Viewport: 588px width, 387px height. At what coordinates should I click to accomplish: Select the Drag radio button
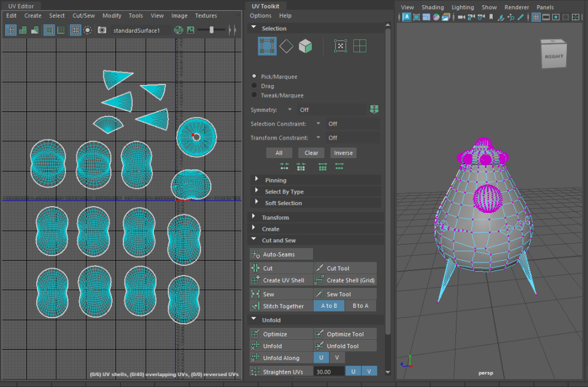click(254, 86)
